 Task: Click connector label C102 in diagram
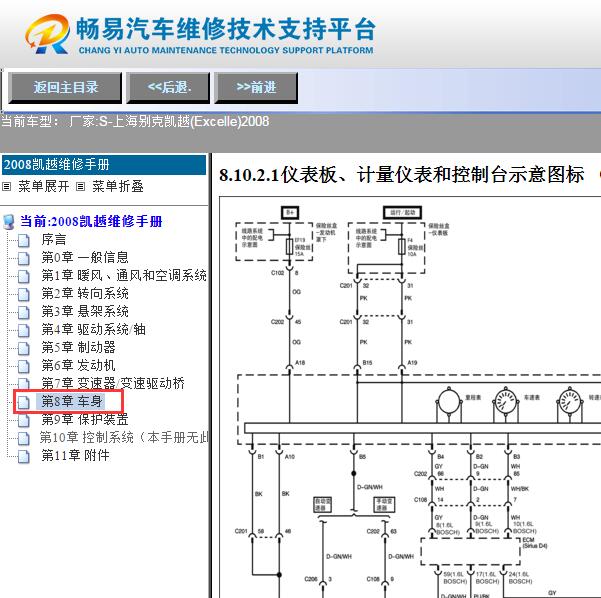coord(278,273)
